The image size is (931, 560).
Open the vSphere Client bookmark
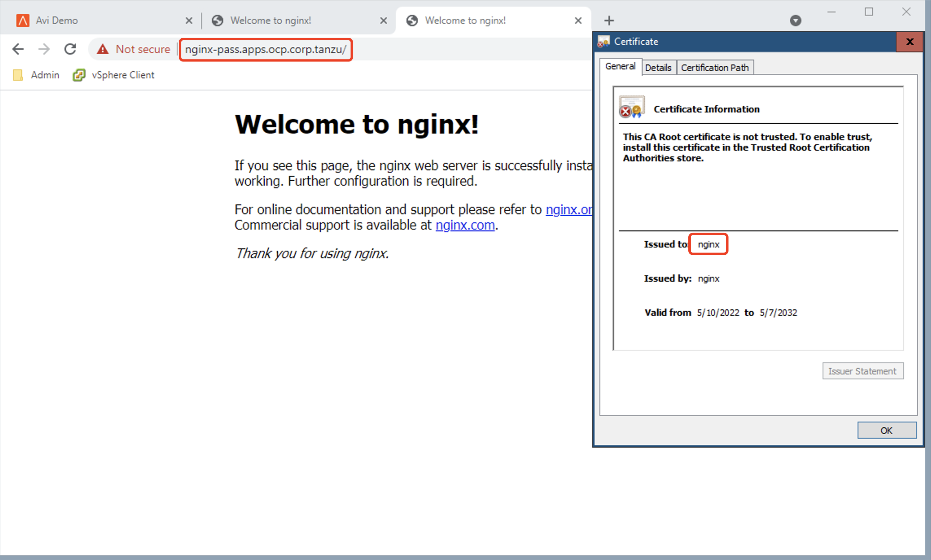tap(114, 75)
